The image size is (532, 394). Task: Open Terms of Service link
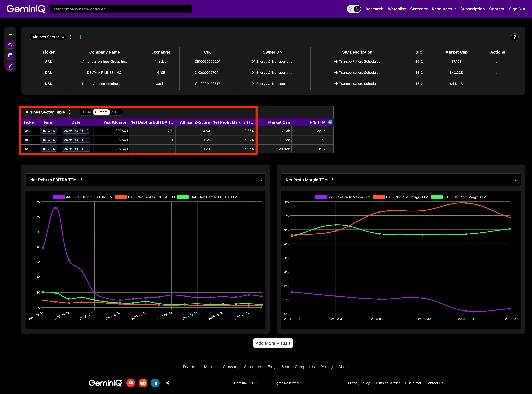pyautogui.click(x=387, y=383)
